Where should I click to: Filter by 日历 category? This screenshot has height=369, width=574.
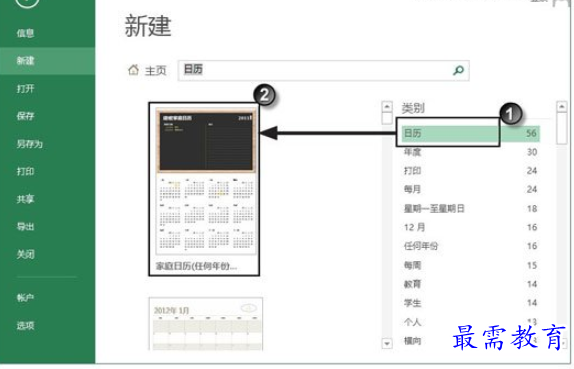[x=470, y=133]
